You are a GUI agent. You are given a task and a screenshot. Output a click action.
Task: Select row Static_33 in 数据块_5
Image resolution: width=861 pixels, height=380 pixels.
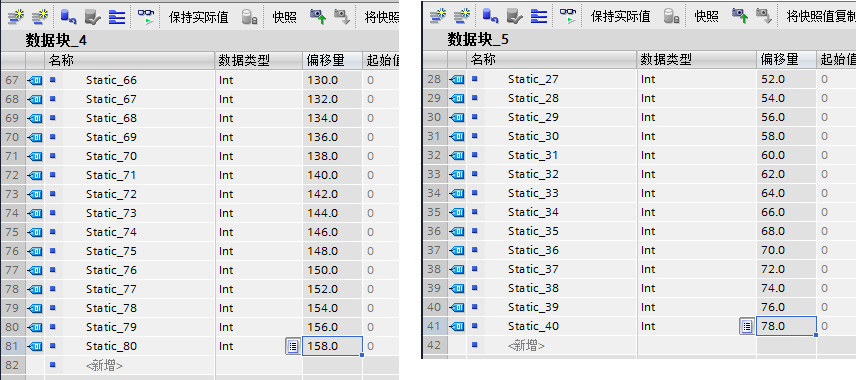(639, 193)
